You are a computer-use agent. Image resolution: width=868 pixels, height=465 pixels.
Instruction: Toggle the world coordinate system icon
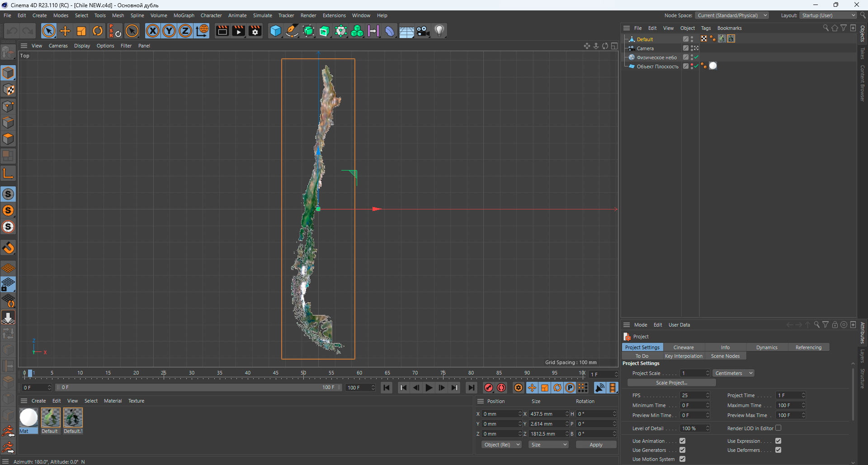point(202,31)
